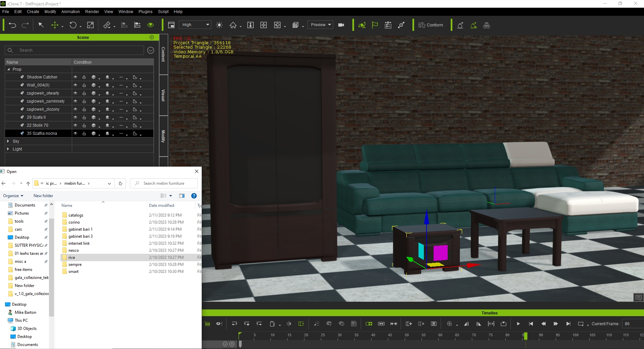Viewport: 644px width, 349px height.
Task: Open the view cube dropdown arrow
Action: pos(303,26)
